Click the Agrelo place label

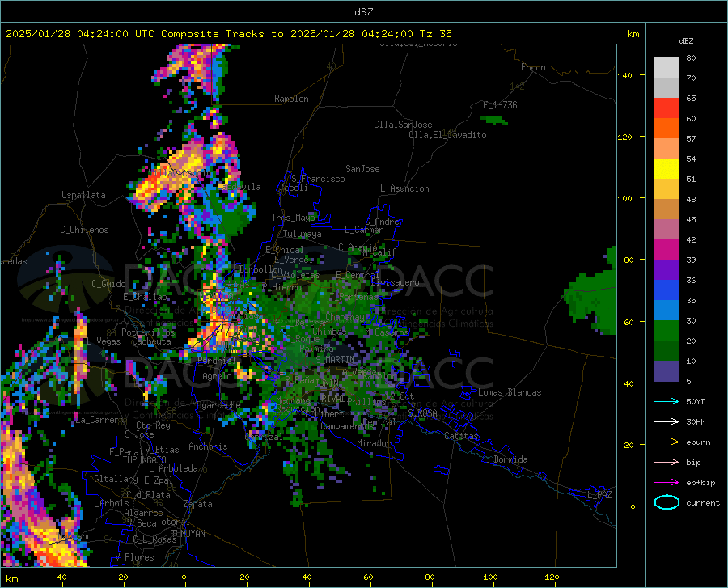[x=217, y=376]
